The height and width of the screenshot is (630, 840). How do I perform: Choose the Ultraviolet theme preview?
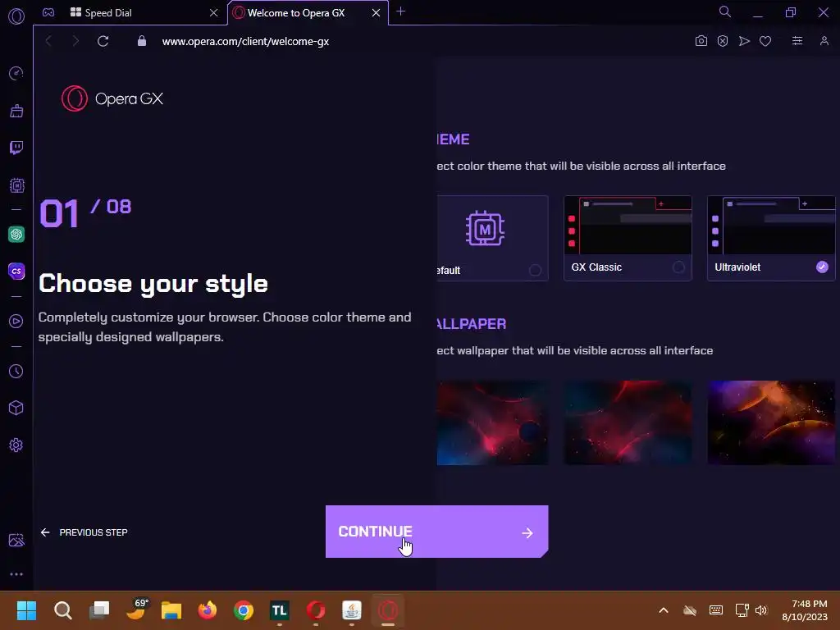tap(771, 225)
